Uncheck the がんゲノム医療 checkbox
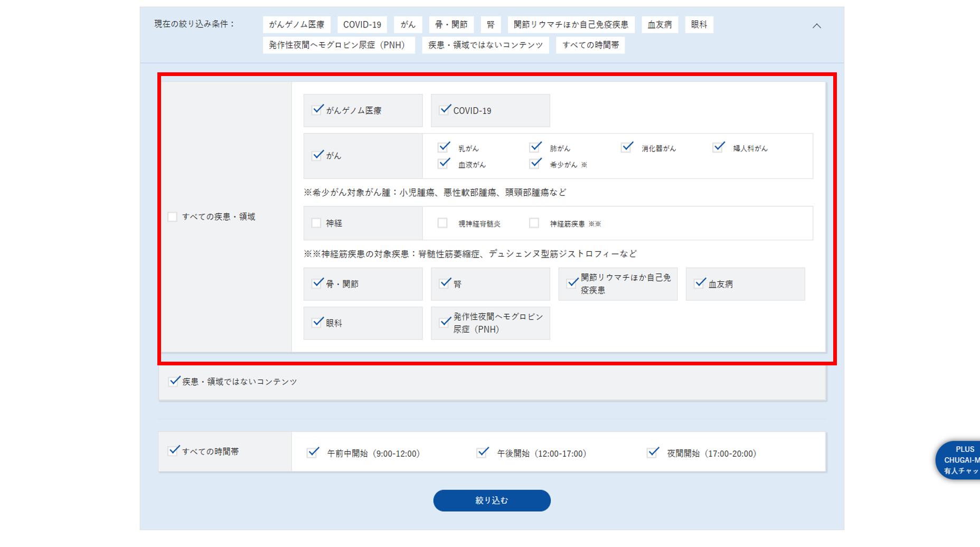Image resolution: width=980 pixels, height=547 pixels. [317, 110]
